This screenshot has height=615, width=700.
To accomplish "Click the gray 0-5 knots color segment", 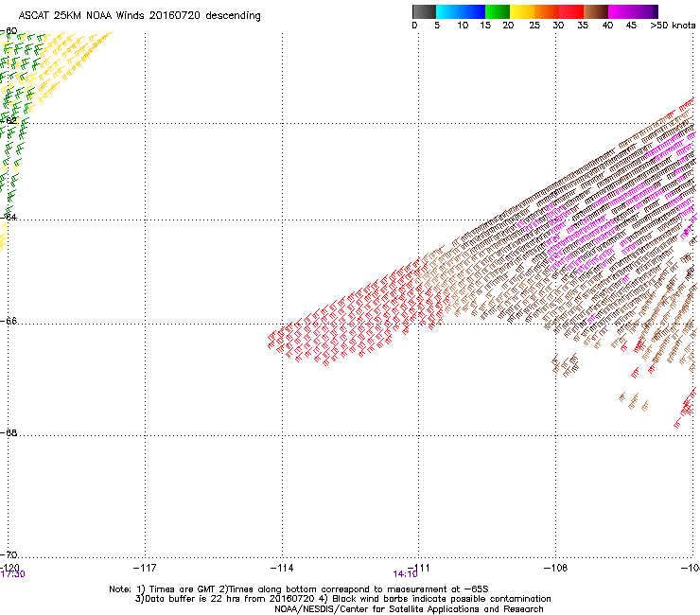I will (x=424, y=11).
